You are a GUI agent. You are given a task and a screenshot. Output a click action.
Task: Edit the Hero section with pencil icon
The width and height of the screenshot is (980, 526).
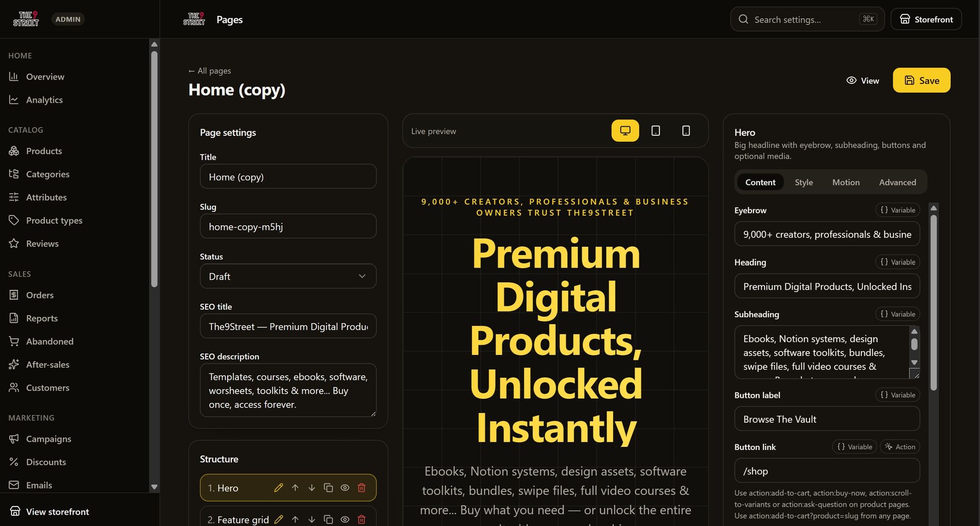(x=278, y=488)
